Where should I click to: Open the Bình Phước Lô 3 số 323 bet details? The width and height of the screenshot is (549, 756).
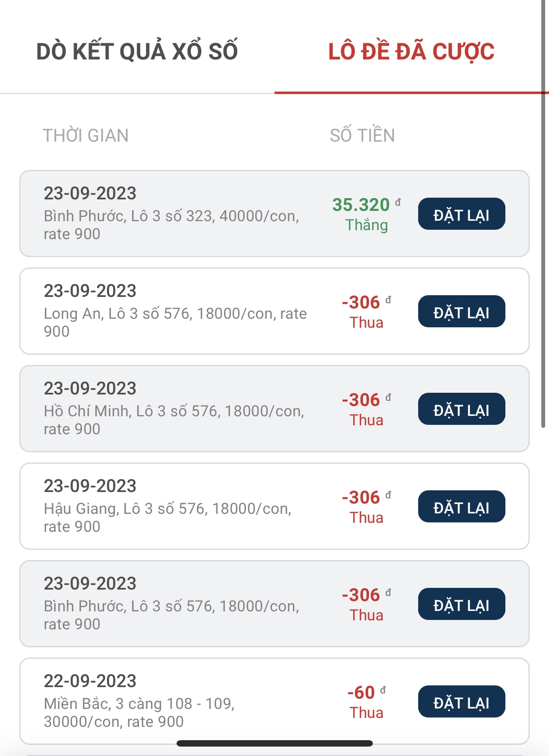(x=171, y=216)
